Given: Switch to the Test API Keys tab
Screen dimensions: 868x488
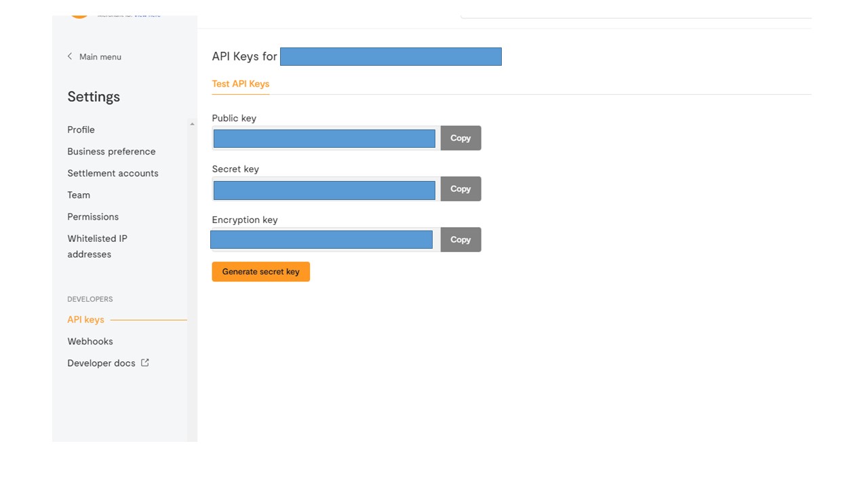Looking at the screenshot, I should (241, 83).
